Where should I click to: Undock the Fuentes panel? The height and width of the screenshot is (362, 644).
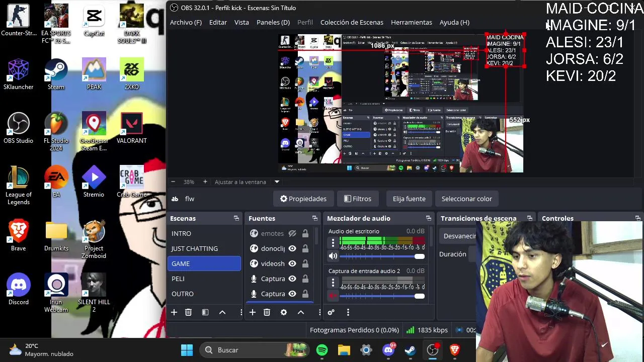[x=315, y=218]
